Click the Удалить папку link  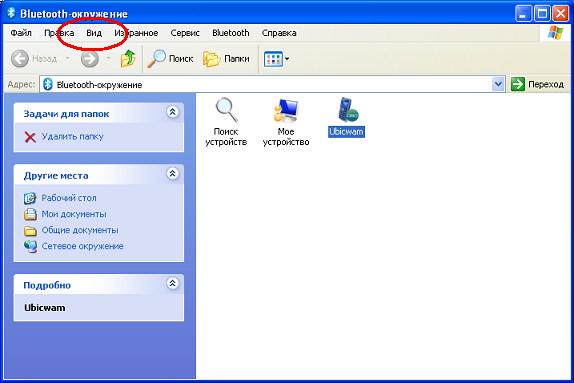[x=72, y=137]
